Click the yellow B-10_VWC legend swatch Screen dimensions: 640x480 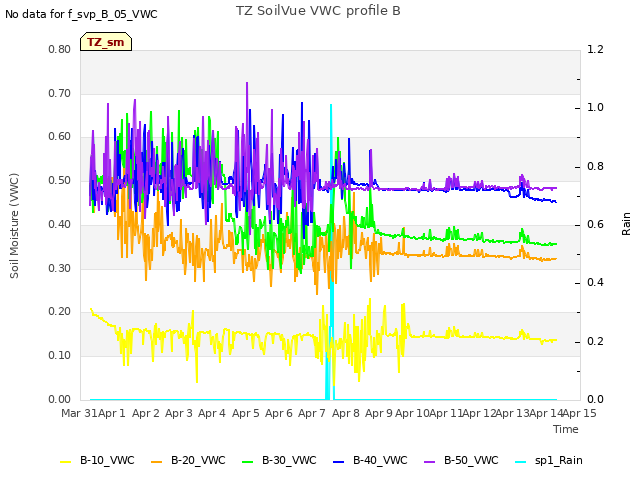[66, 462]
